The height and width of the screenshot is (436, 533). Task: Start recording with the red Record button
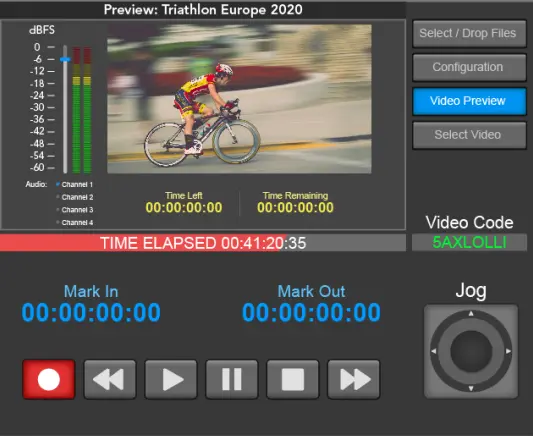[x=49, y=379]
